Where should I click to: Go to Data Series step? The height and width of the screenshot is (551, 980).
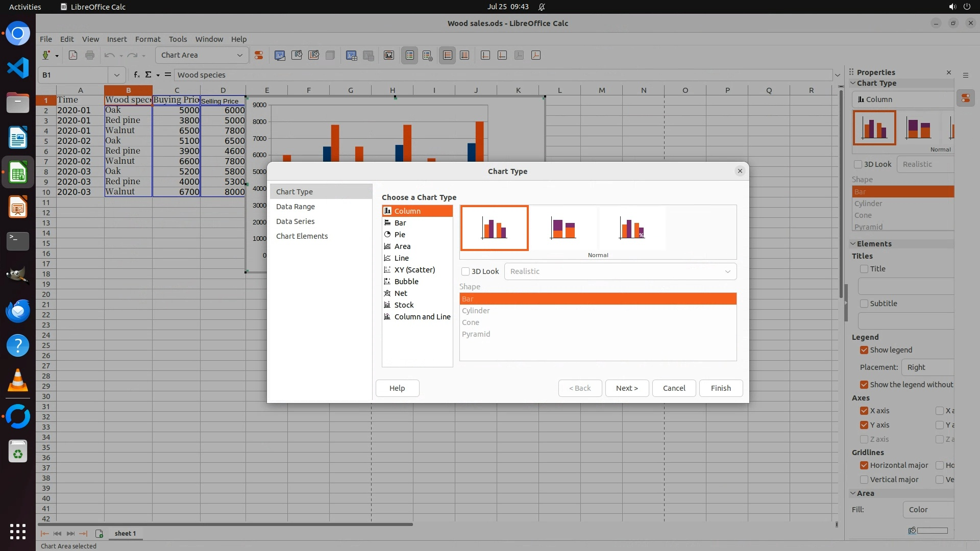(x=295, y=221)
